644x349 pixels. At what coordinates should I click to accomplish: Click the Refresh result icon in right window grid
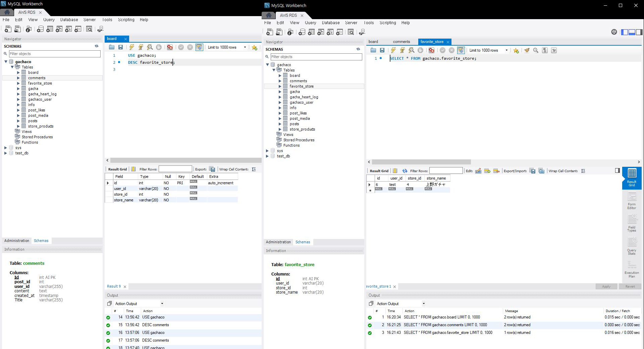405,171
